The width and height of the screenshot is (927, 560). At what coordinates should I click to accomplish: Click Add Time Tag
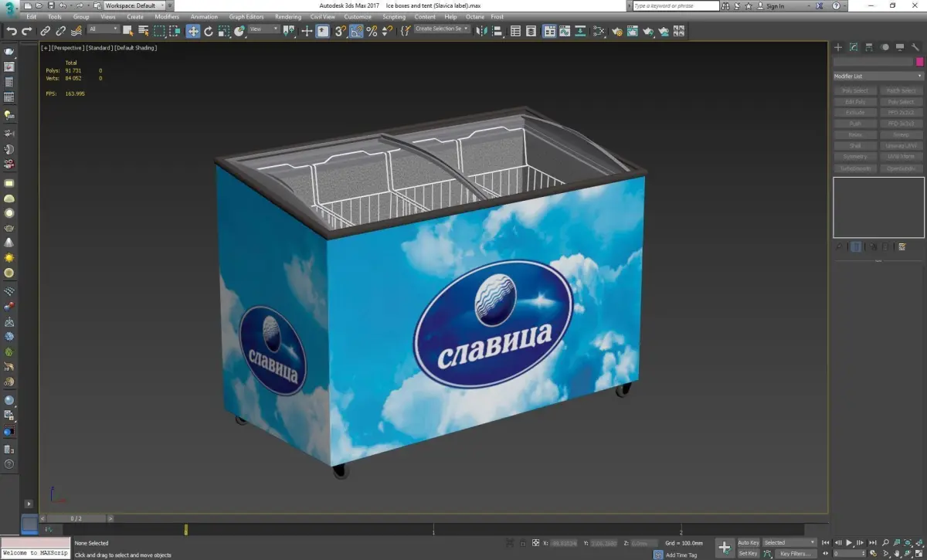pos(681,555)
